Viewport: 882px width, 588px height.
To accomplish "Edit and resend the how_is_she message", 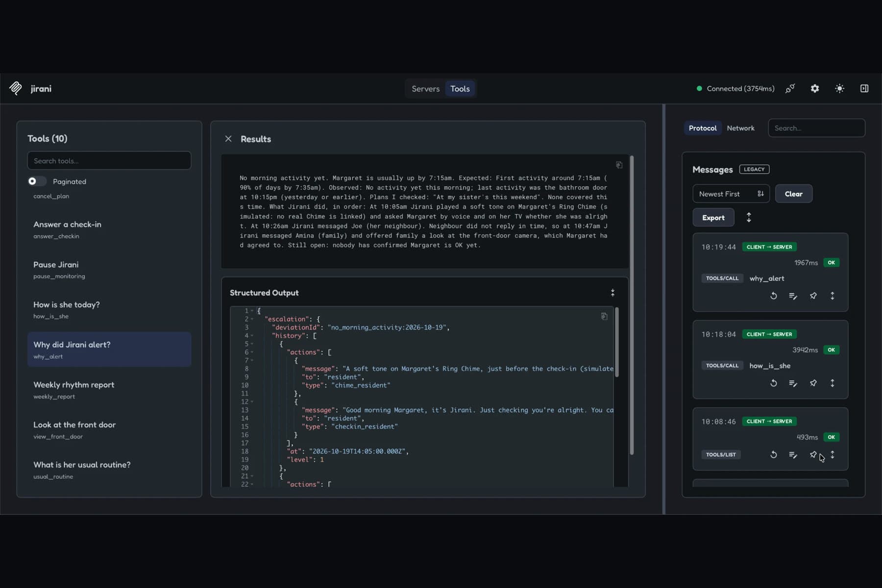I will 793,383.
